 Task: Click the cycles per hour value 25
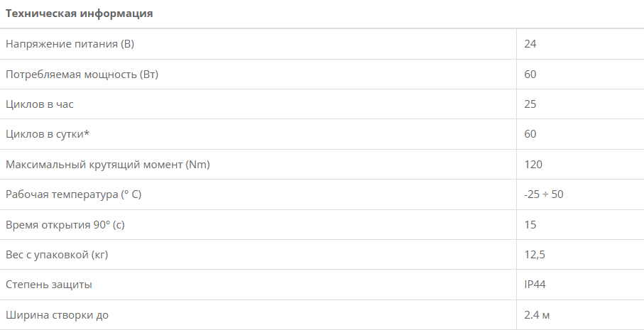pyautogui.click(x=530, y=104)
